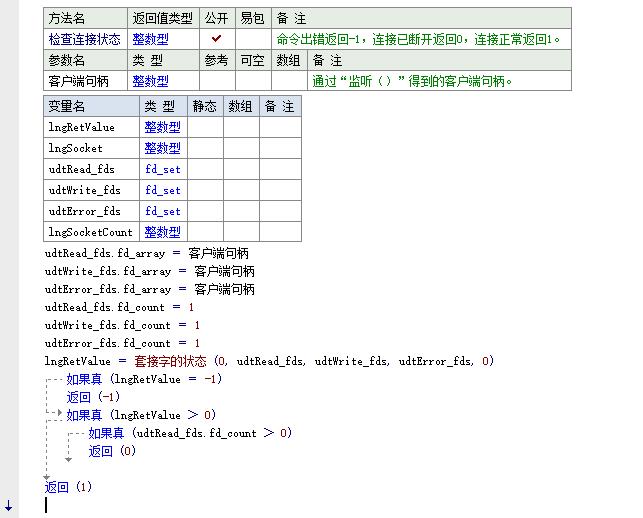Toggle the 参考 cell for 客户端句柄
This screenshot has width=643, height=518.
click(x=217, y=81)
